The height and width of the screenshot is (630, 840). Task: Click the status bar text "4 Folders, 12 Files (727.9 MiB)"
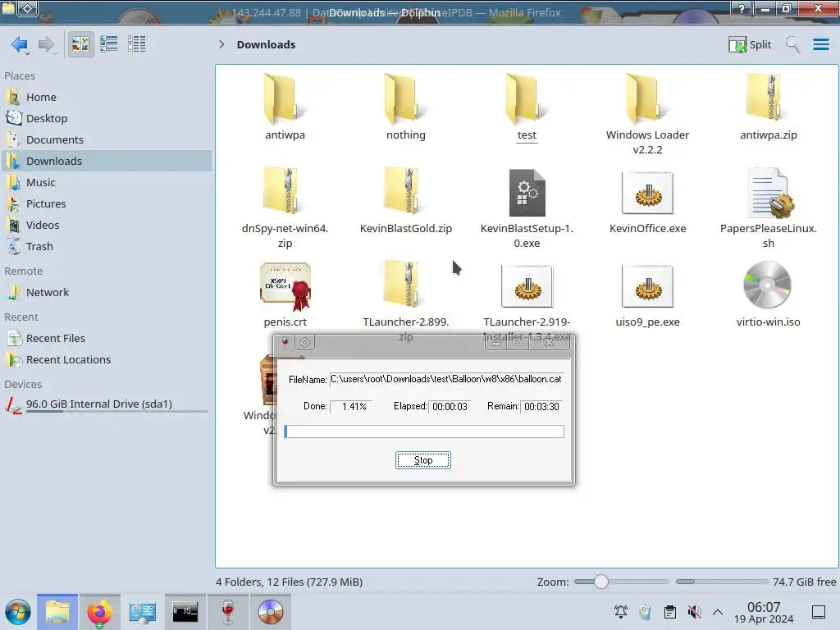(x=290, y=582)
